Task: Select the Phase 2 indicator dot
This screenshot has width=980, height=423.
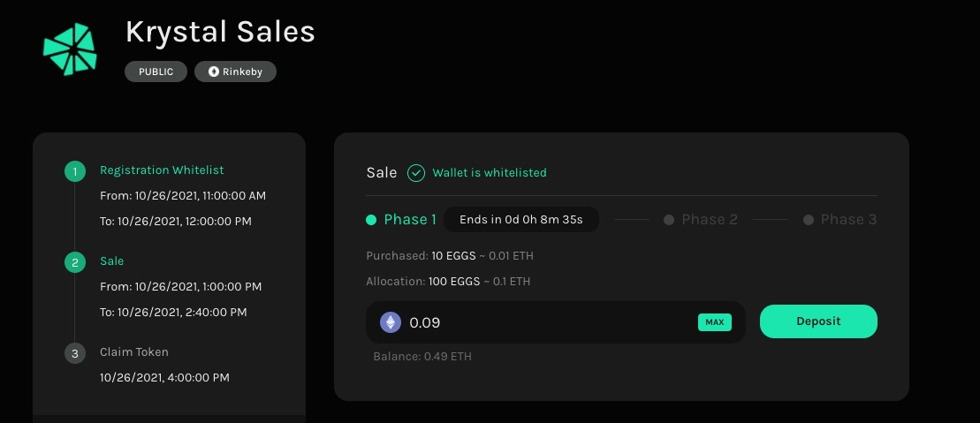Action: tap(669, 220)
